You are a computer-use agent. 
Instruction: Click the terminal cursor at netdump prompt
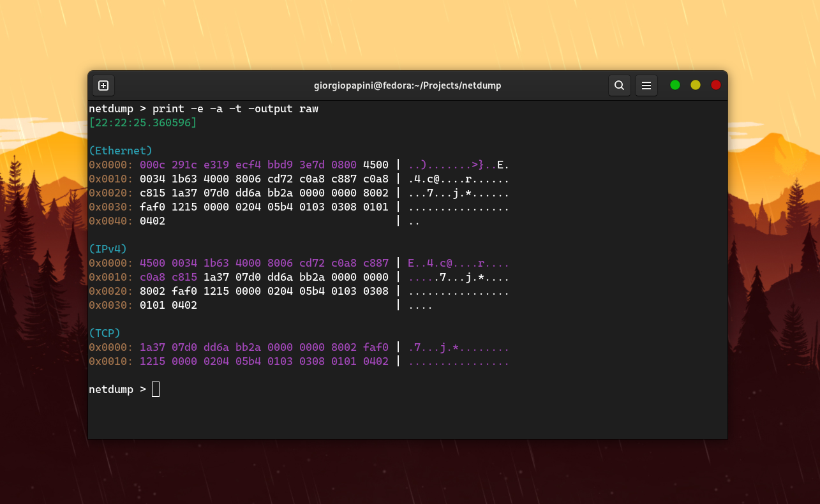pos(156,389)
